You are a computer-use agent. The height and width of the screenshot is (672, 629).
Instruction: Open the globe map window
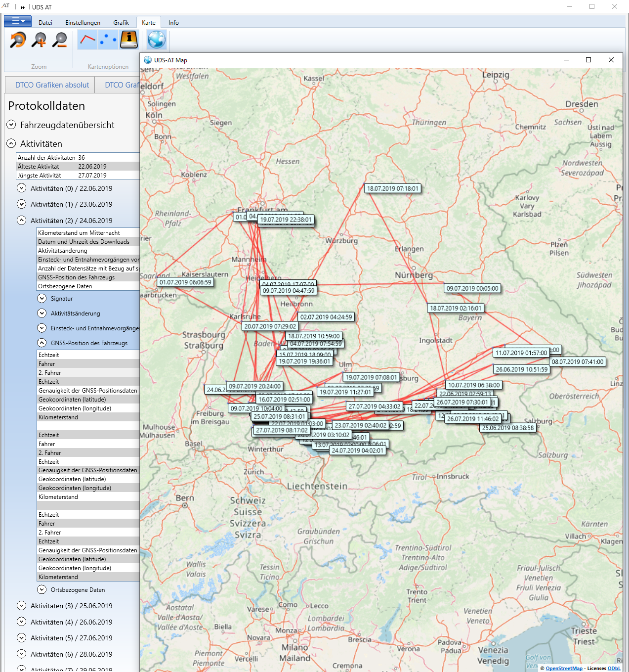157,40
